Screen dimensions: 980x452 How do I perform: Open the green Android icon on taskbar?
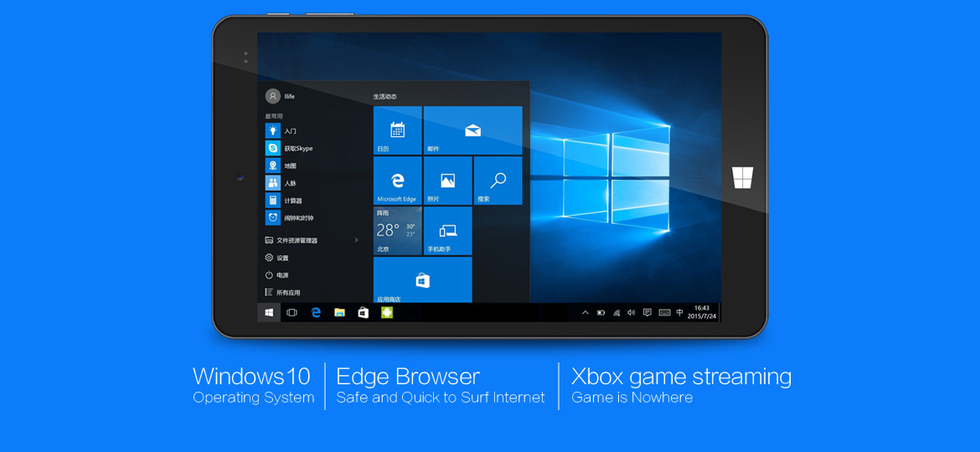[x=387, y=313]
